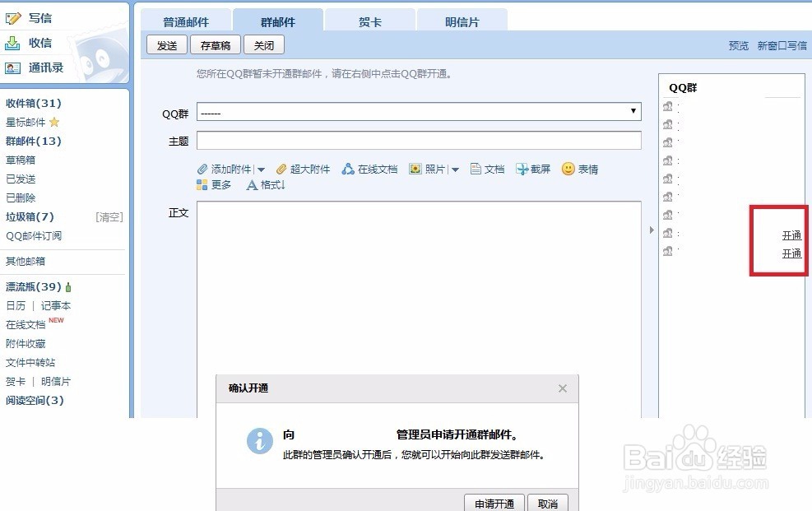This screenshot has width=812, height=511.
Task: Click the screenshot capture icon
Action: click(x=522, y=170)
